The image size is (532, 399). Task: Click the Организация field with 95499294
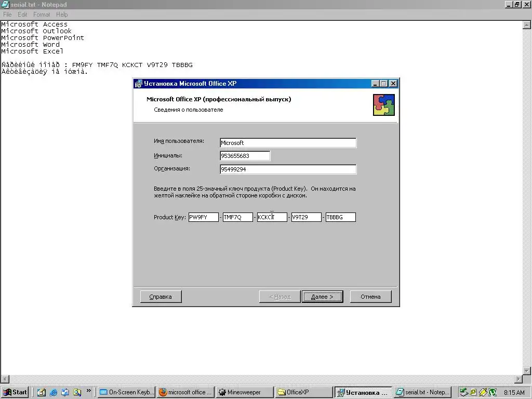pos(288,169)
